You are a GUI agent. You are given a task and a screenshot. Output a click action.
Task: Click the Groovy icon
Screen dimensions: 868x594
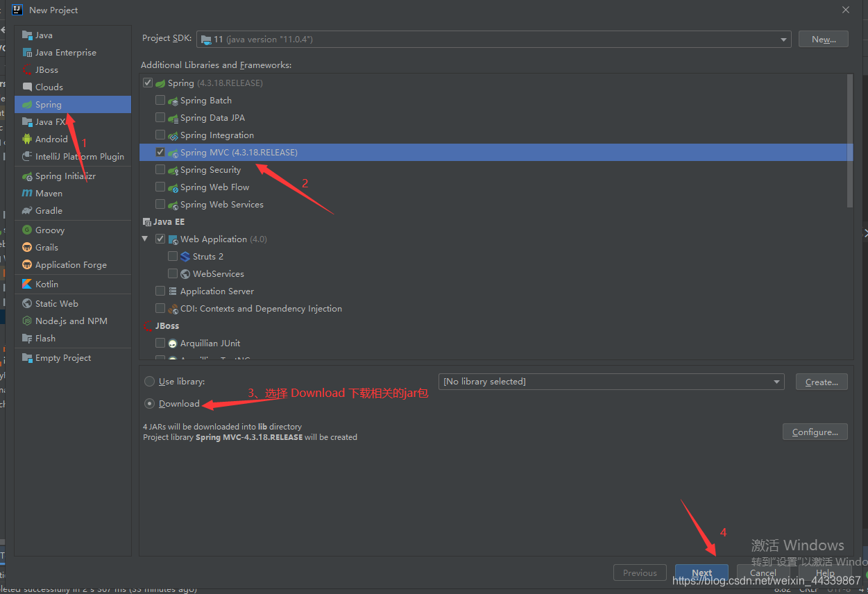(x=27, y=230)
